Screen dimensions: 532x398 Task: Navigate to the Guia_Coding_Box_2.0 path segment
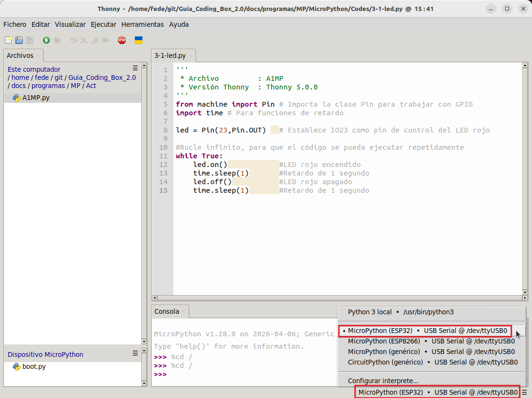[102, 78]
